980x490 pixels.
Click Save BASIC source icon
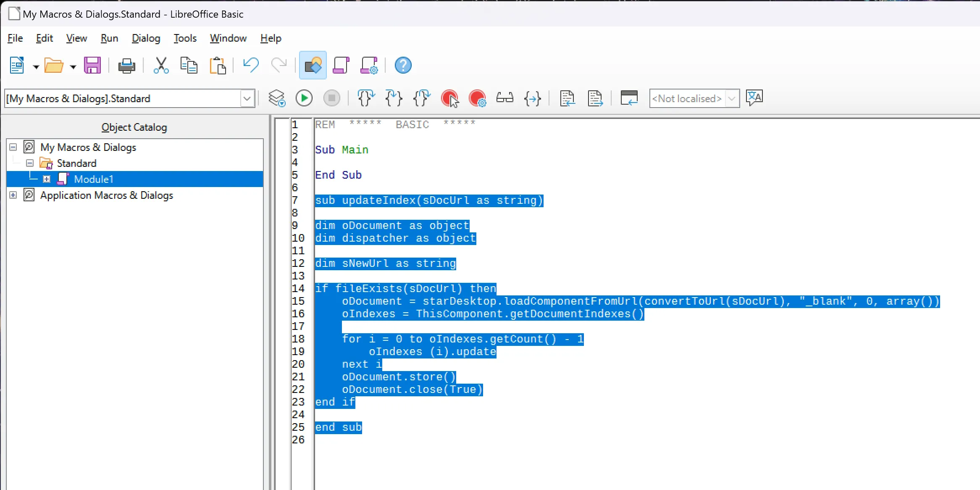click(x=595, y=98)
